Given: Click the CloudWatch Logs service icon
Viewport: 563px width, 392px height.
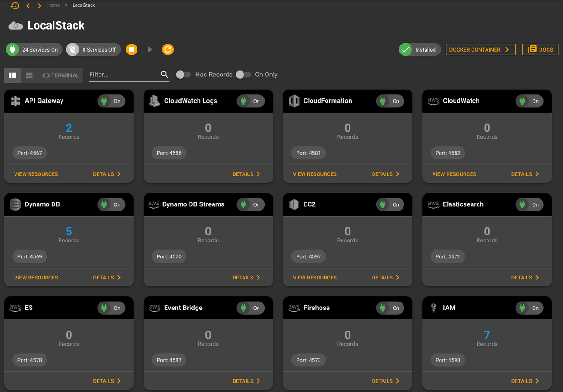Looking at the screenshot, I should point(154,101).
